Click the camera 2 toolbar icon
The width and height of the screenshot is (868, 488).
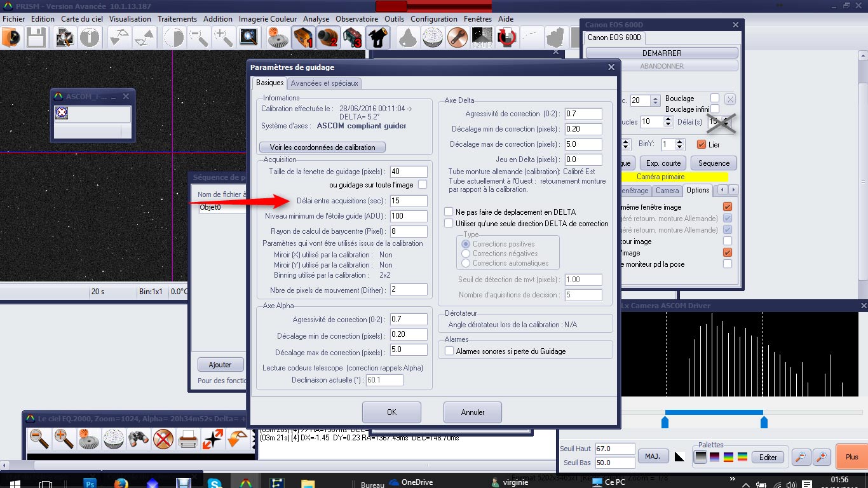pyautogui.click(x=328, y=38)
